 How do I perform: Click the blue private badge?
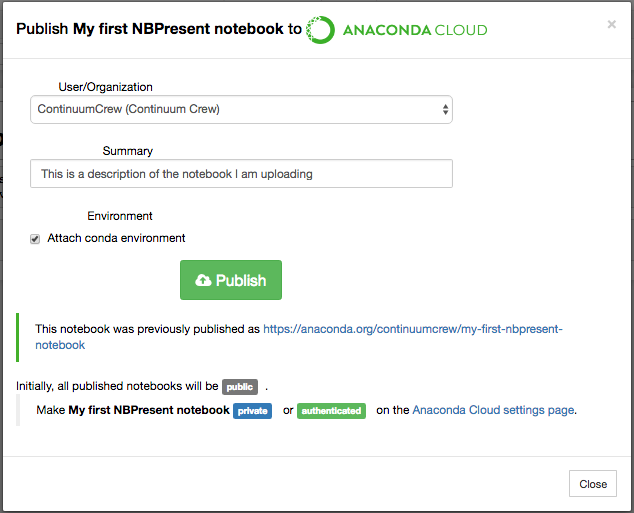coord(252,411)
